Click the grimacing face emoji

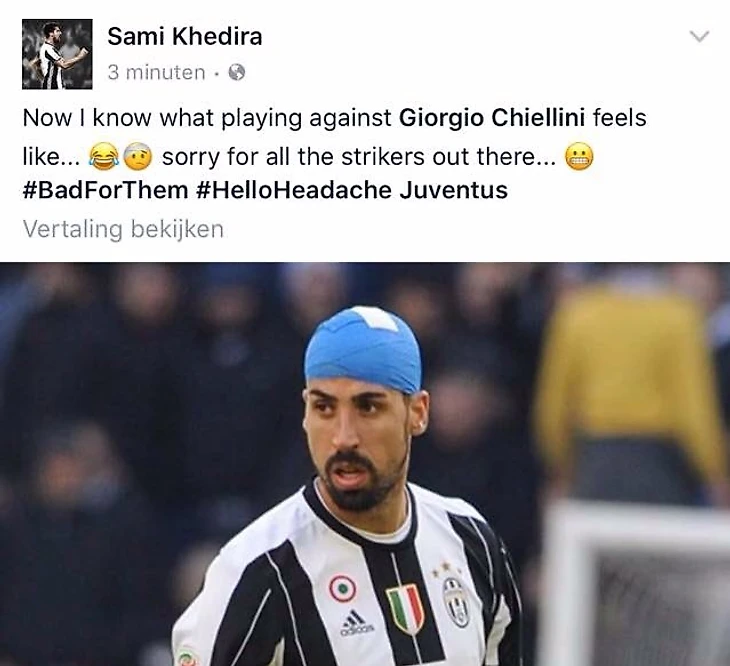pyautogui.click(x=579, y=156)
